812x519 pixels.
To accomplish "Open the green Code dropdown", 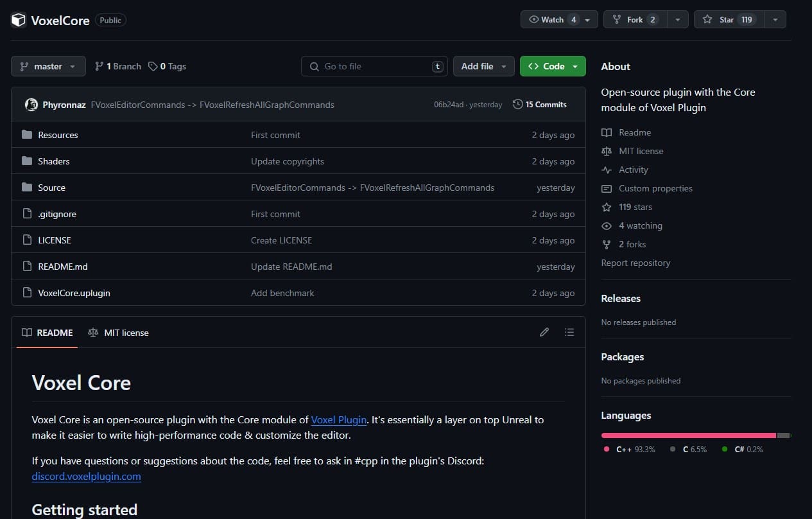I will pyautogui.click(x=553, y=66).
